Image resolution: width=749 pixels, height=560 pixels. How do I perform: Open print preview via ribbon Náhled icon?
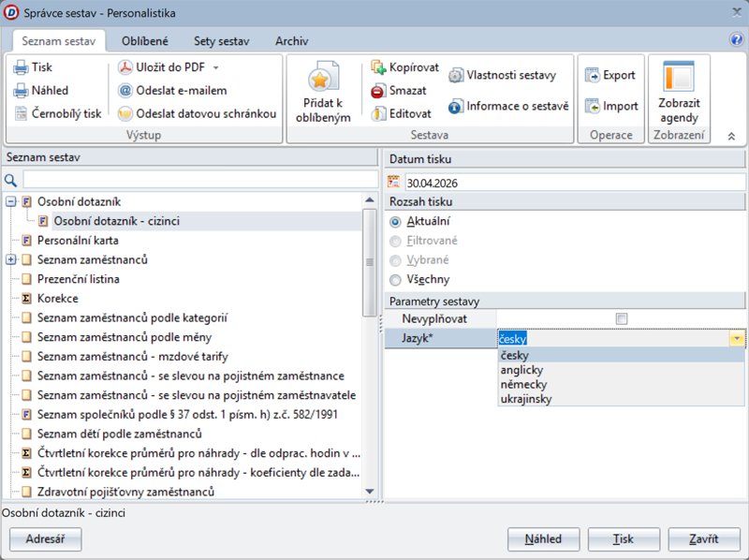[x=21, y=91]
